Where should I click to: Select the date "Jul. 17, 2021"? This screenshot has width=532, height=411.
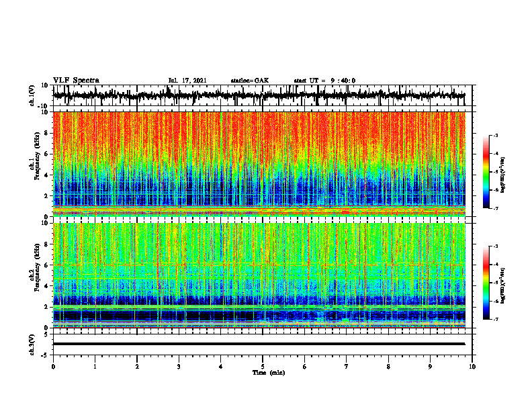(187, 81)
